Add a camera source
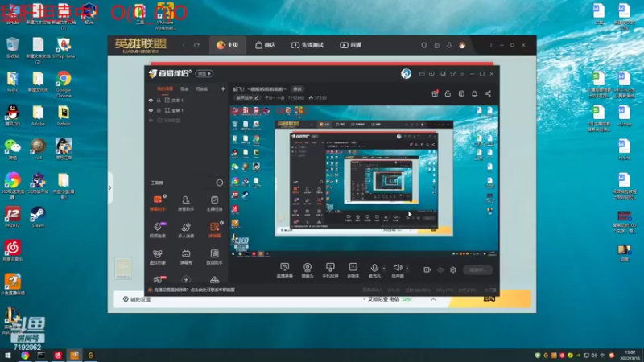Image resolution: width=644 pixels, height=362 pixels. pos(308,270)
